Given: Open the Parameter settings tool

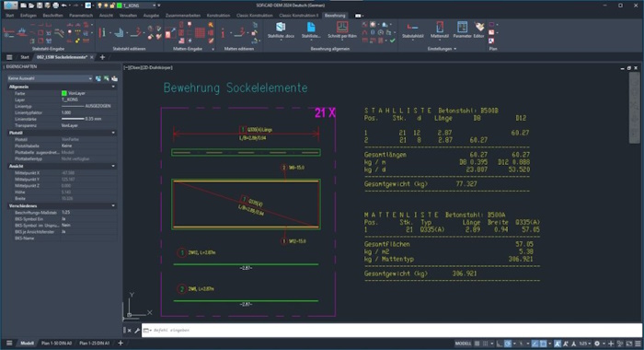Looking at the screenshot, I should pyautogui.click(x=462, y=29).
